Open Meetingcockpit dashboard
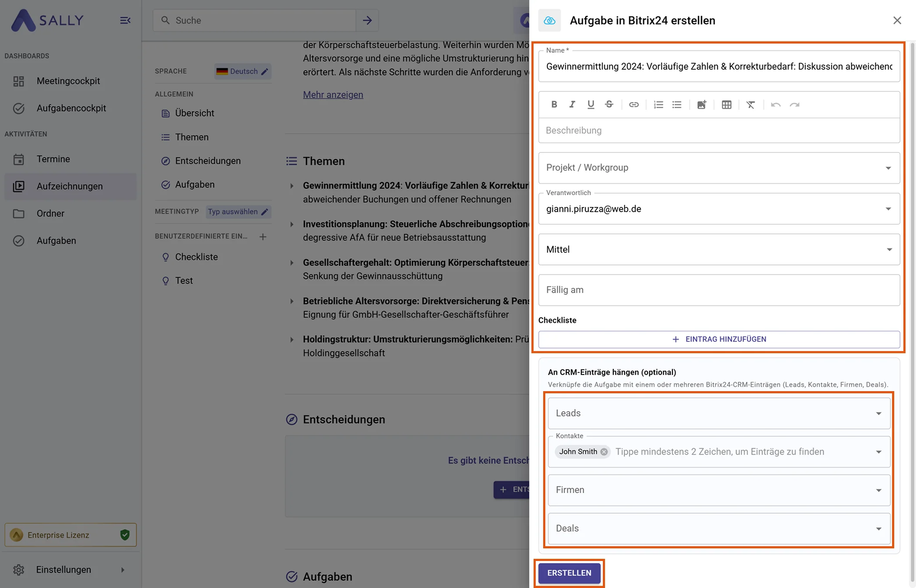This screenshot has width=916, height=588. point(71,81)
